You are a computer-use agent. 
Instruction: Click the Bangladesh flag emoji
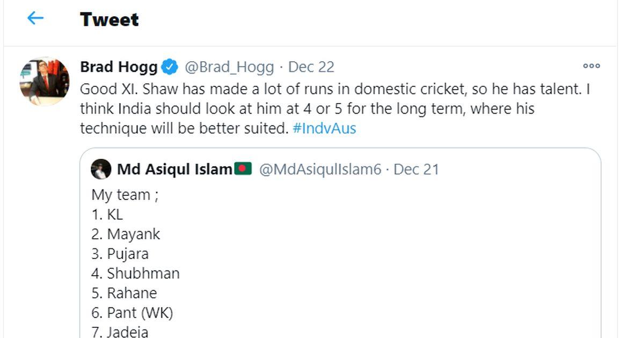243,169
